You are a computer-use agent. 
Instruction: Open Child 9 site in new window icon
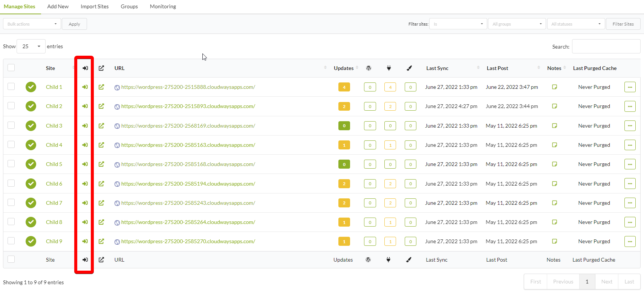click(101, 241)
